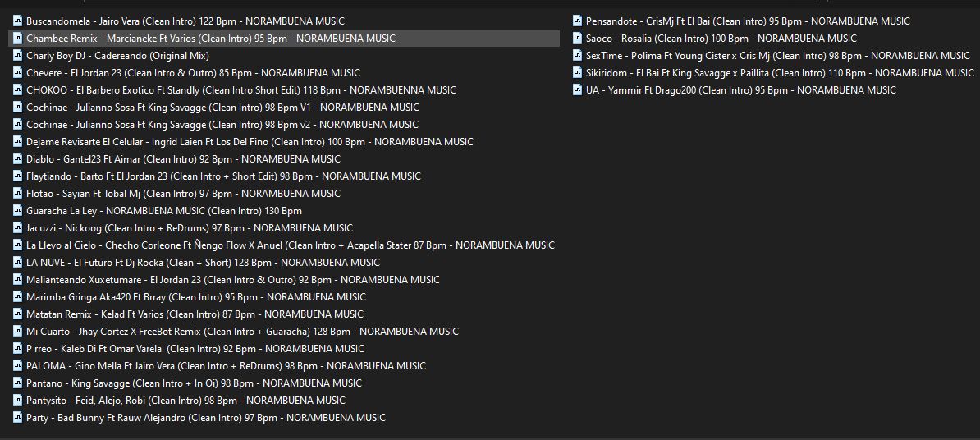Screen dimensions: 980x440
Task: Select PALOMA - Gino Mella Ft Jairo Vera
Action: tap(227, 366)
